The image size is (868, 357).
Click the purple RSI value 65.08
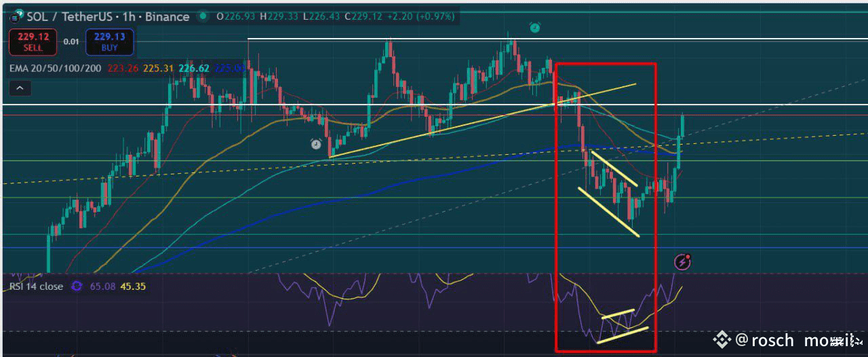(x=102, y=286)
